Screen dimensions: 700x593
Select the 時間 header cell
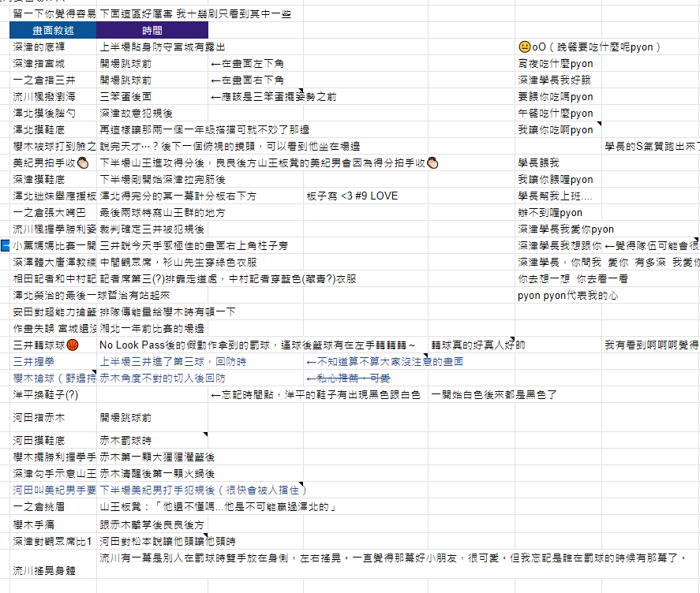[x=152, y=30]
